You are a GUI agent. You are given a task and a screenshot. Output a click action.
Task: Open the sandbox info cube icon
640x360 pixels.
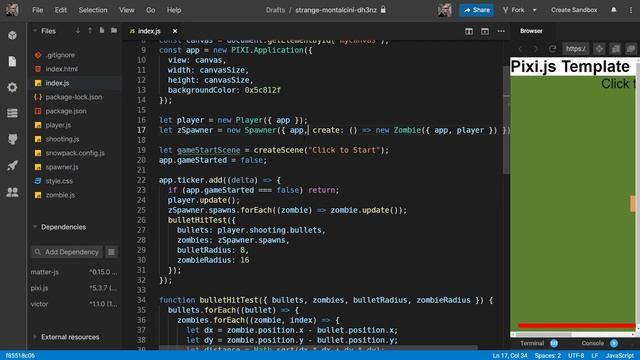(x=12, y=35)
